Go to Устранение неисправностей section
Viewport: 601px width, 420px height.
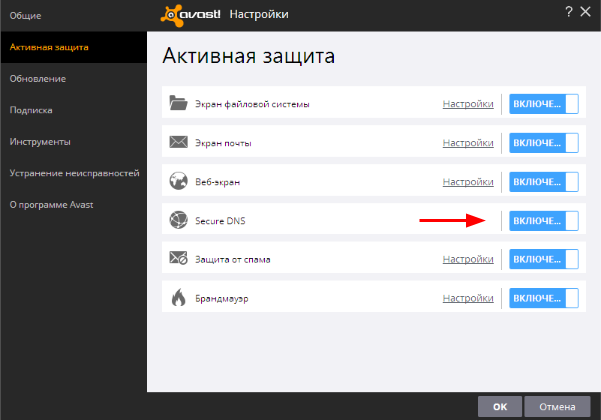(73, 173)
